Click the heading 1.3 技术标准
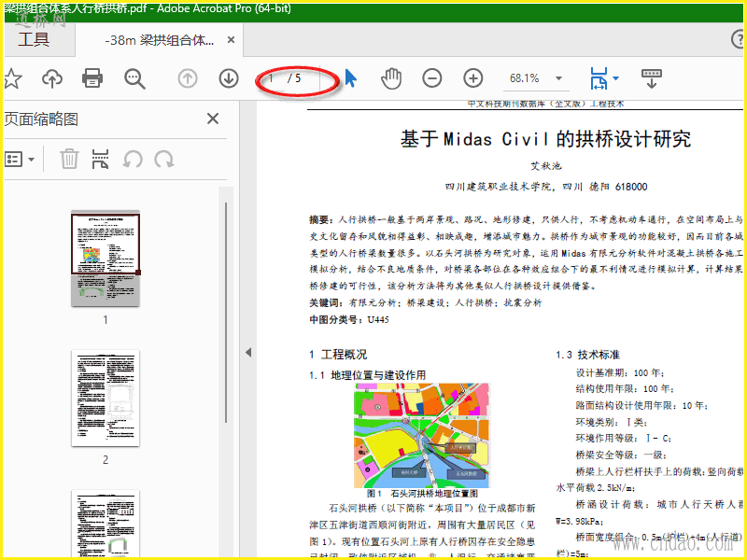Viewport: 747px width, 560px height. [587, 355]
